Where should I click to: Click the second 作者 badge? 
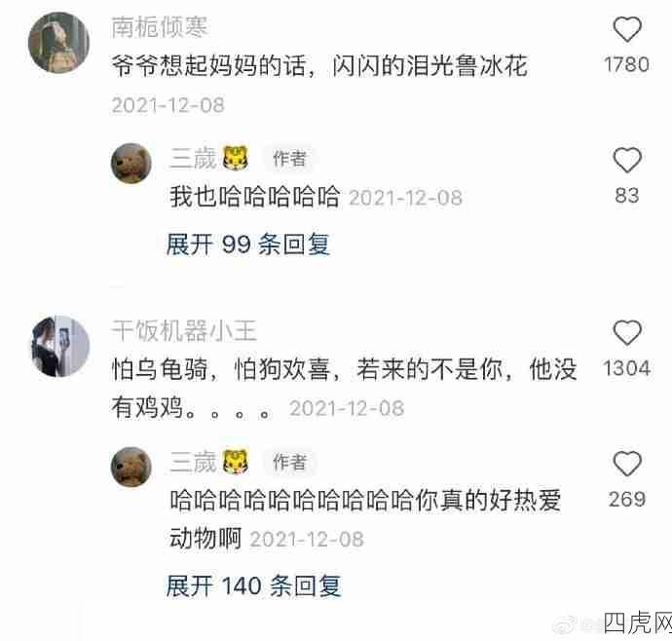(290, 462)
